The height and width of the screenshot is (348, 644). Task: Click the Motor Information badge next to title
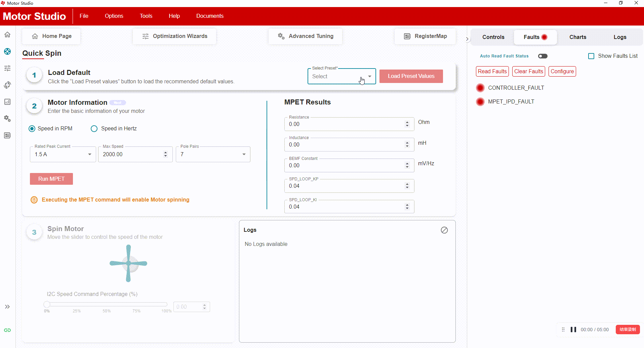(x=118, y=103)
